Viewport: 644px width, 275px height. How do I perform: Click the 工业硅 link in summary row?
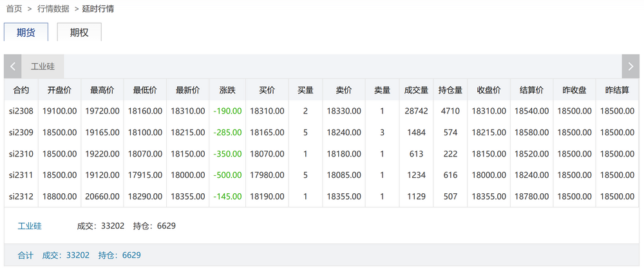30,226
